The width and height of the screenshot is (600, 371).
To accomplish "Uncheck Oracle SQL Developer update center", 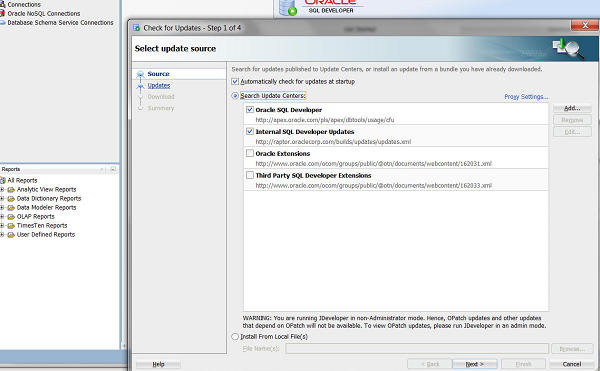I will click(x=250, y=110).
